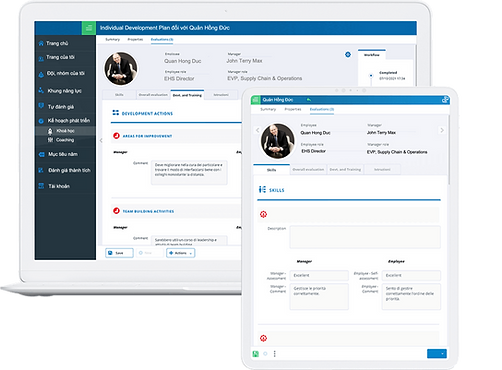
Task: Open blue dropdown button in tablet footer
Action: pos(437,354)
